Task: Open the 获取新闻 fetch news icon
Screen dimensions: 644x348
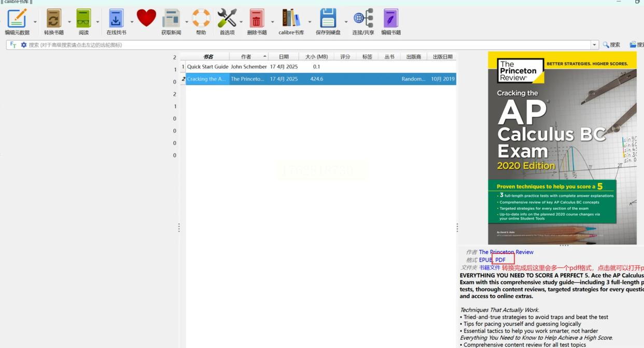Action: click(171, 19)
